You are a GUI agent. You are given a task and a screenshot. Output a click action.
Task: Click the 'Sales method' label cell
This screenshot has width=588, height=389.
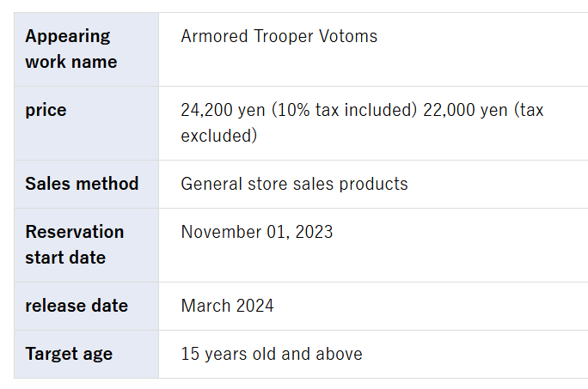[x=86, y=184]
